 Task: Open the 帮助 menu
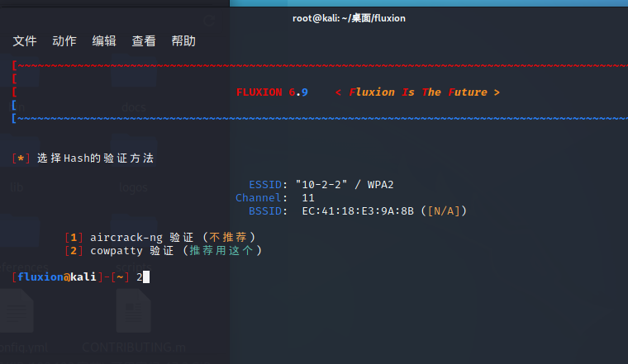coord(183,40)
